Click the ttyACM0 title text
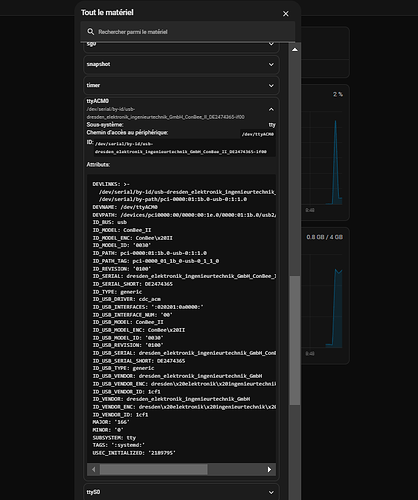The width and height of the screenshot is (418, 500). (x=98, y=101)
